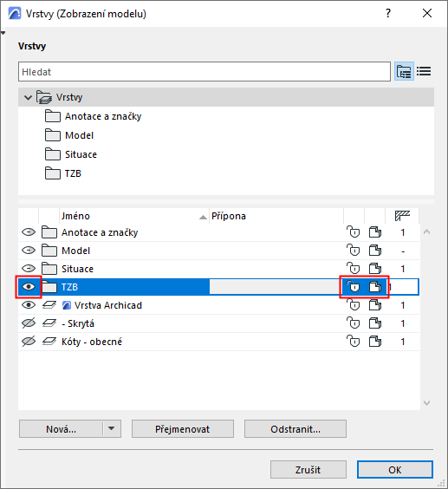Image resolution: width=448 pixels, height=489 pixels.
Task: Click the Zrušit button
Action: (308, 469)
